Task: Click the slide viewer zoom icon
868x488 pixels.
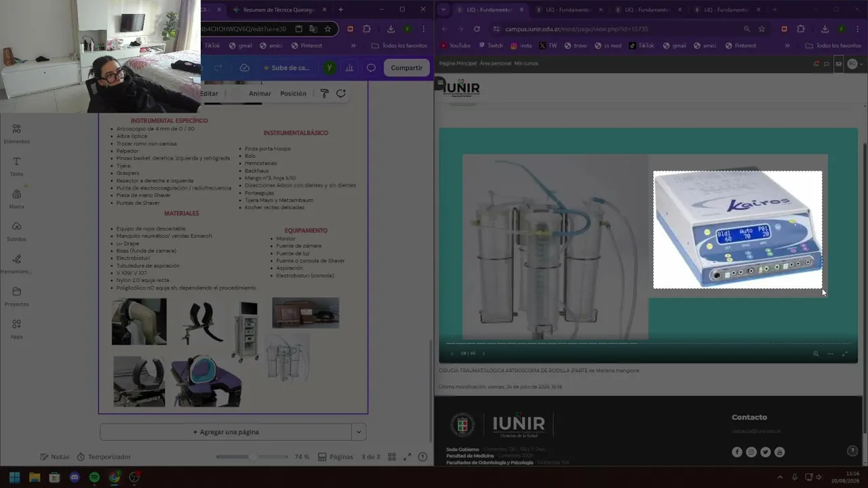Action: pos(816,354)
